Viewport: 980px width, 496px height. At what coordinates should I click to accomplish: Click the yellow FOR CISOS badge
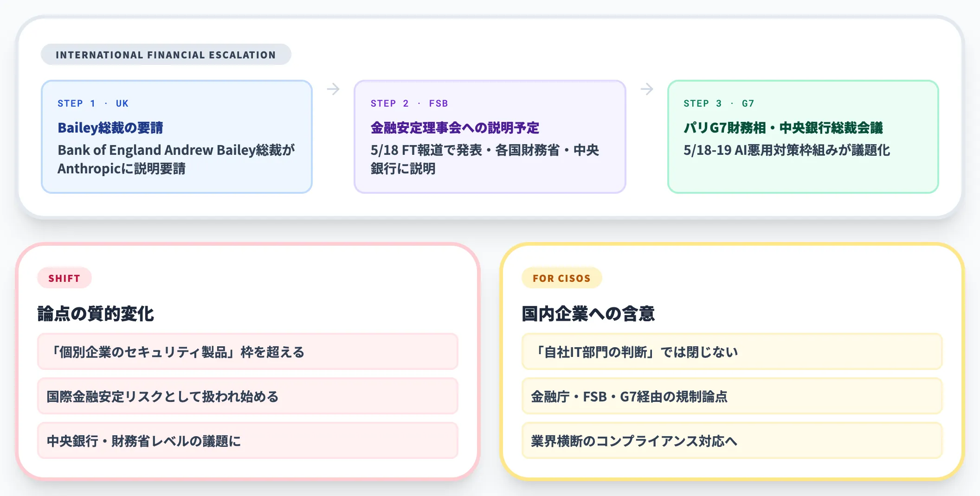(561, 278)
